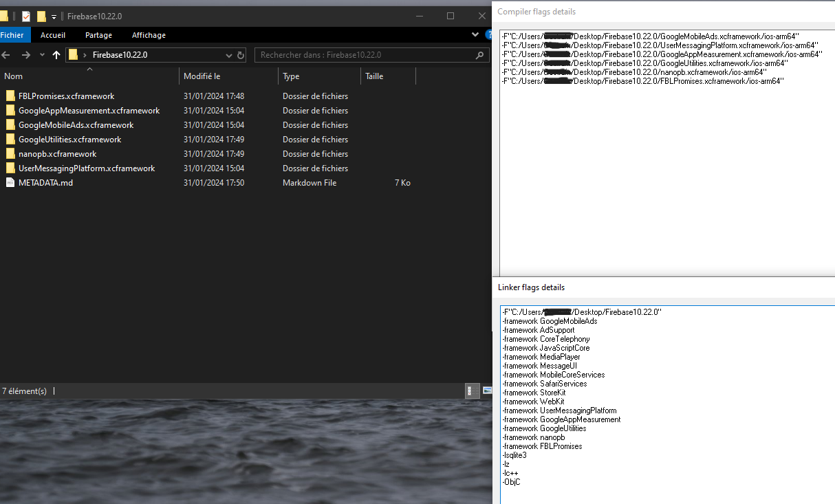This screenshot has height=504, width=835.
Task: Sort files by the Taille column header
Action: point(389,76)
